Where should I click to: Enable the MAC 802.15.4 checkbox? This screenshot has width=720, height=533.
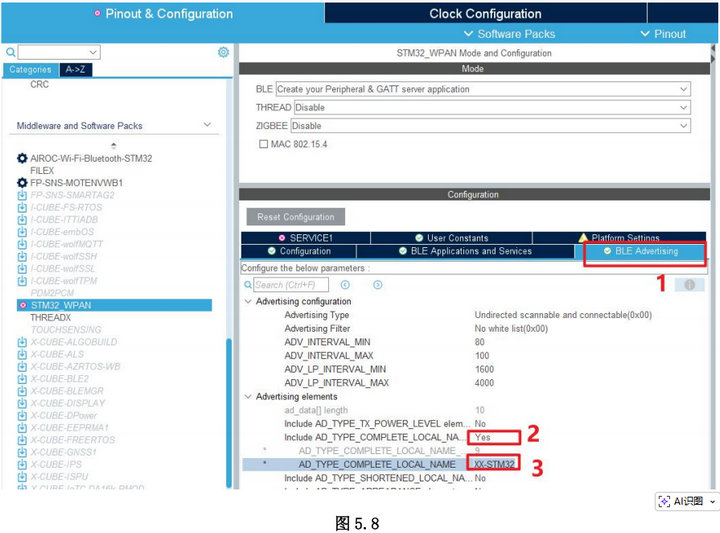click(263, 144)
